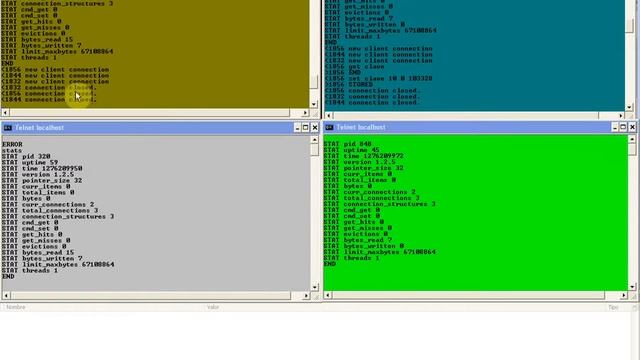Click '<1856 get clave' line in teal console
The width and height of the screenshot is (640, 360).
point(355,67)
